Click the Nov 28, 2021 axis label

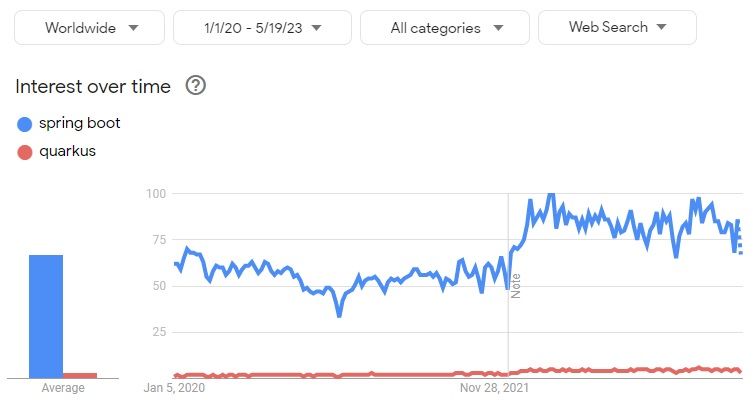point(494,388)
